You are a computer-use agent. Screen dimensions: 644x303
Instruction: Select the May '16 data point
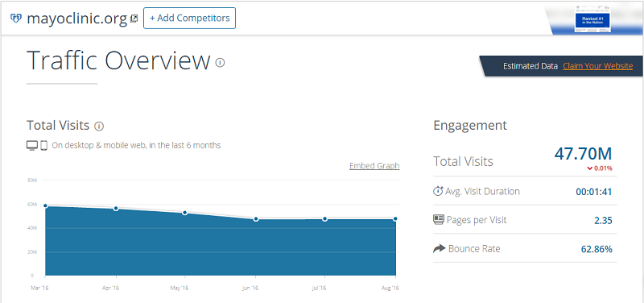point(185,213)
